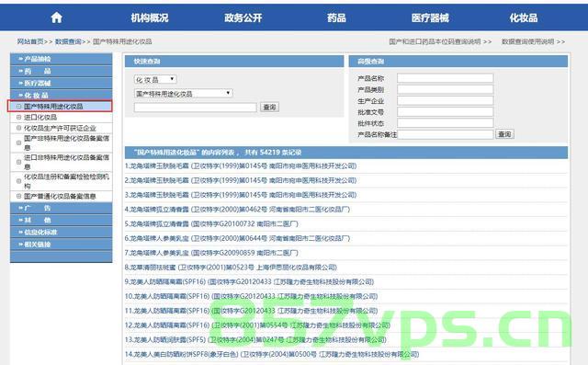The height and width of the screenshot is (365, 588).
Task: Focus the 批件状态 input field
Action: pyautogui.click(x=445, y=123)
